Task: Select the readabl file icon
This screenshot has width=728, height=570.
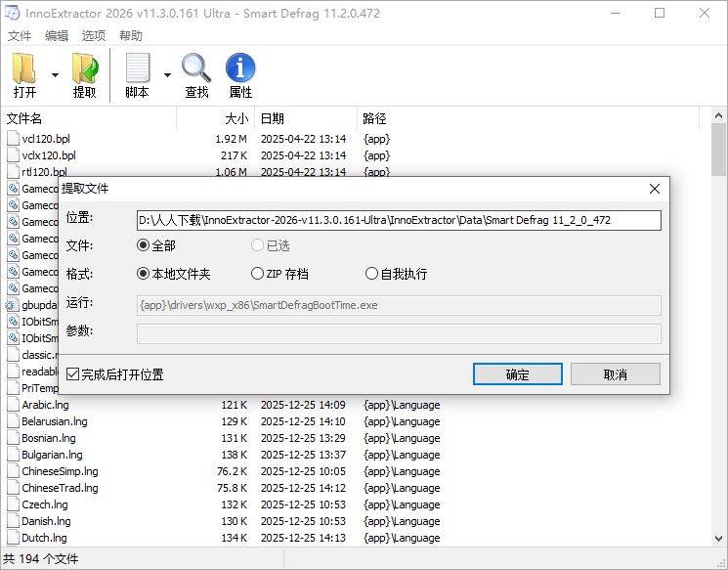Action: tap(13, 372)
